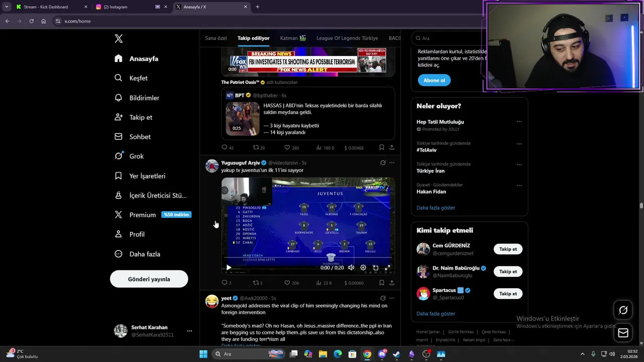This screenshot has width=644, height=362.
Task: Click Gönderi yayınla button
Action: pos(149,279)
